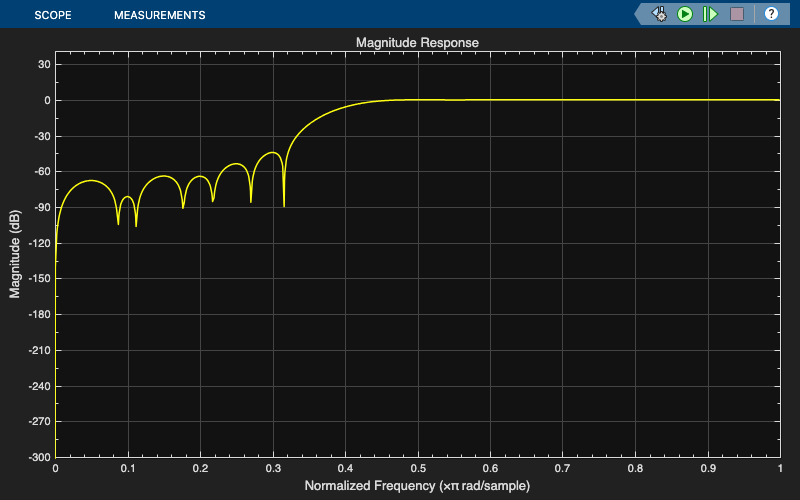Switch to the MEASUREMENTS tab
This screenshot has height=500, width=800.
click(160, 15)
